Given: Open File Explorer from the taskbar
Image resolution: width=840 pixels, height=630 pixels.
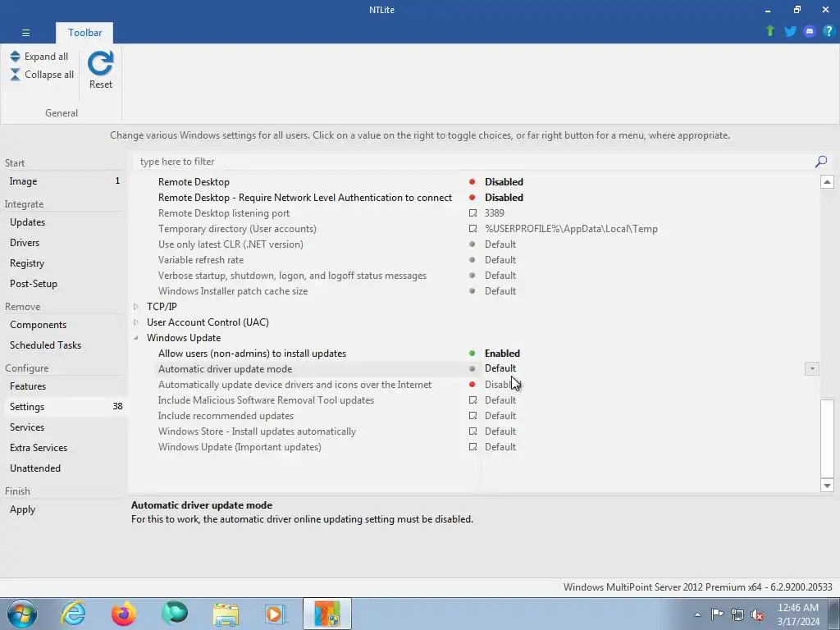Looking at the screenshot, I should point(226,614).
